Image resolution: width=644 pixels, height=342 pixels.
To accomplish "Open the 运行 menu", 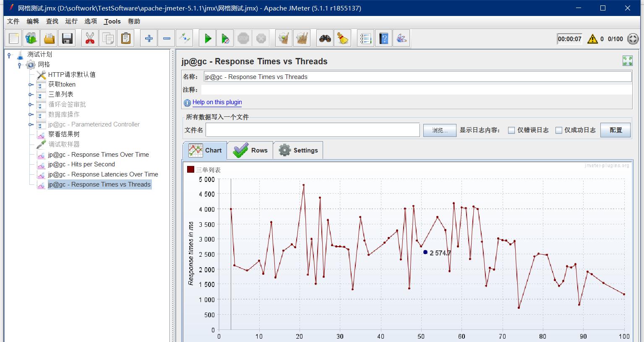I will (71, 21).
